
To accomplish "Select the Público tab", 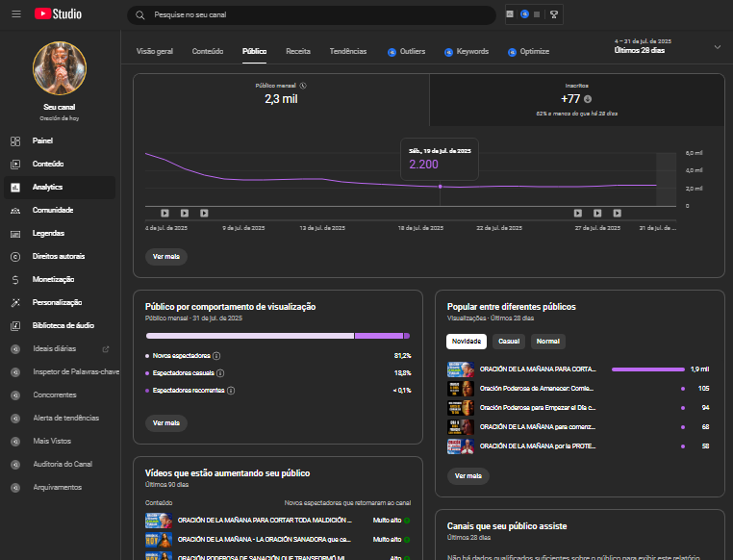I will (254, 51).
